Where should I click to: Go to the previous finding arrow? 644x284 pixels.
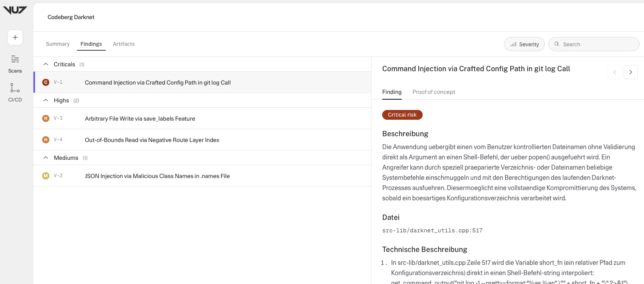[x=615, y=72]
